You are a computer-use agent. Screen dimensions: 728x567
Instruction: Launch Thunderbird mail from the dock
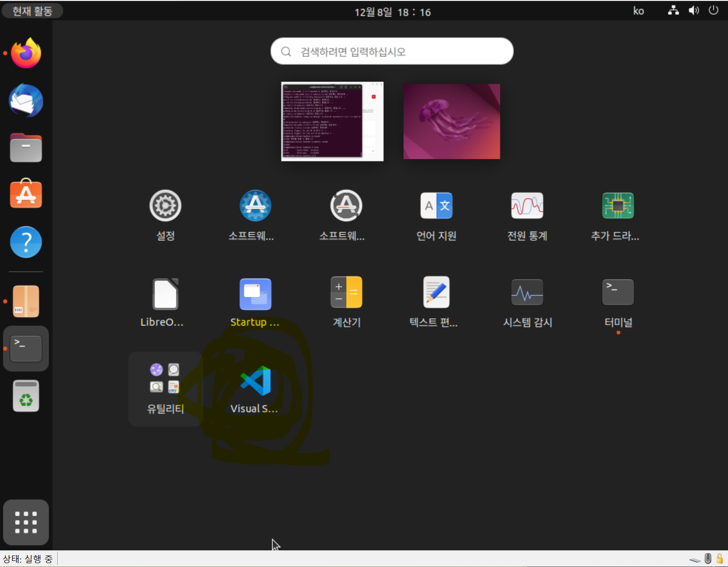coord(26,101)
